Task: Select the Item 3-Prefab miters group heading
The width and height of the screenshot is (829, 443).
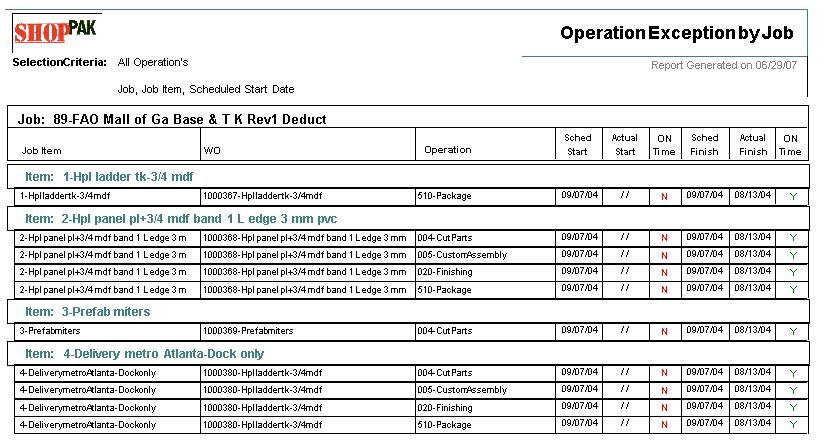Action: 87,312
